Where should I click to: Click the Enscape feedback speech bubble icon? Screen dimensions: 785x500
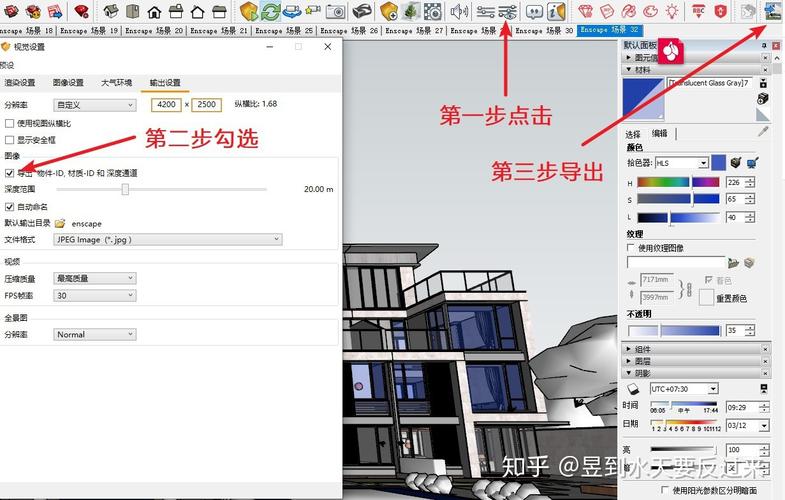[534, 11]
